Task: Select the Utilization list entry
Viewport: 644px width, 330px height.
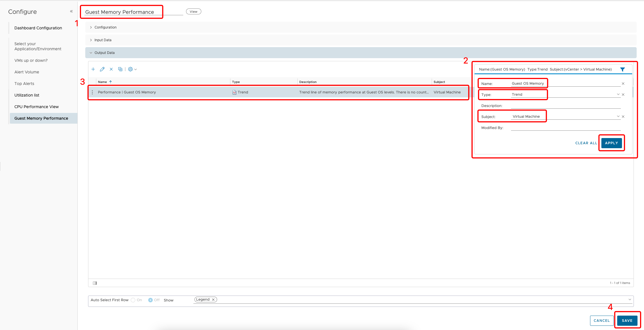Action: (x=27, y=95)
